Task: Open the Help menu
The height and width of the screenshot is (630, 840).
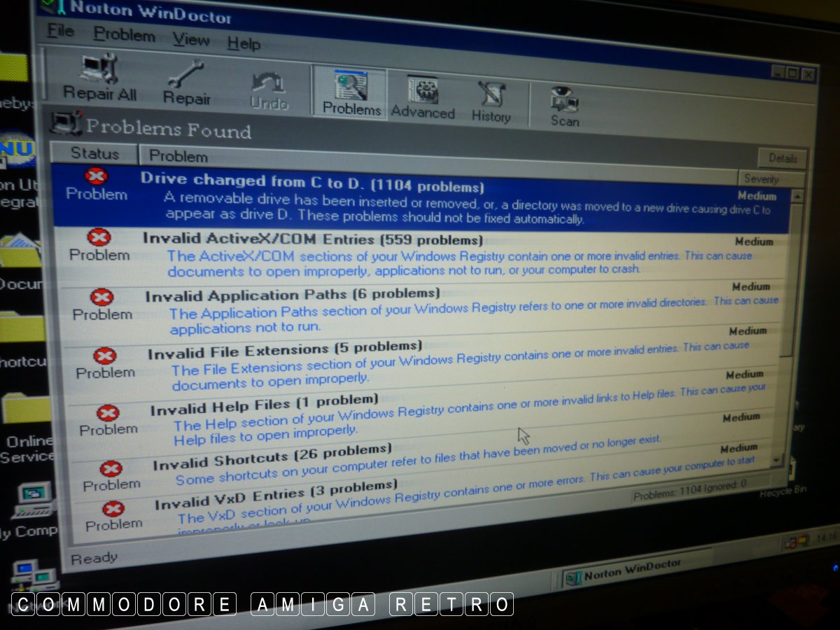Action: 244,43
